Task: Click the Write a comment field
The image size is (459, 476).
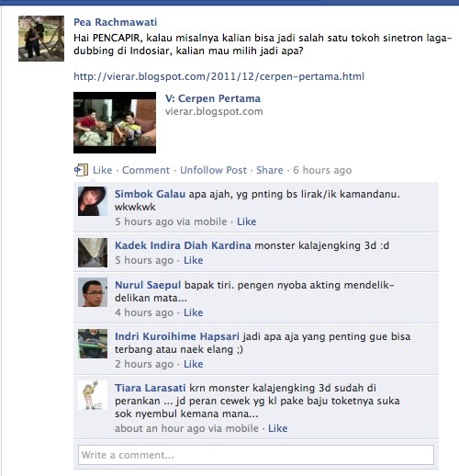Action: tap(256, 455)
